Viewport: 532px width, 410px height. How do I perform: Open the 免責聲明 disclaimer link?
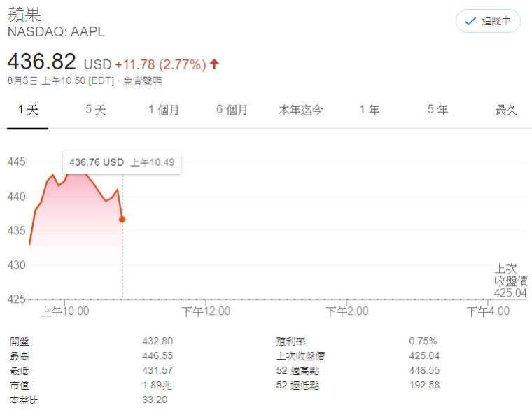pos(142,81)
